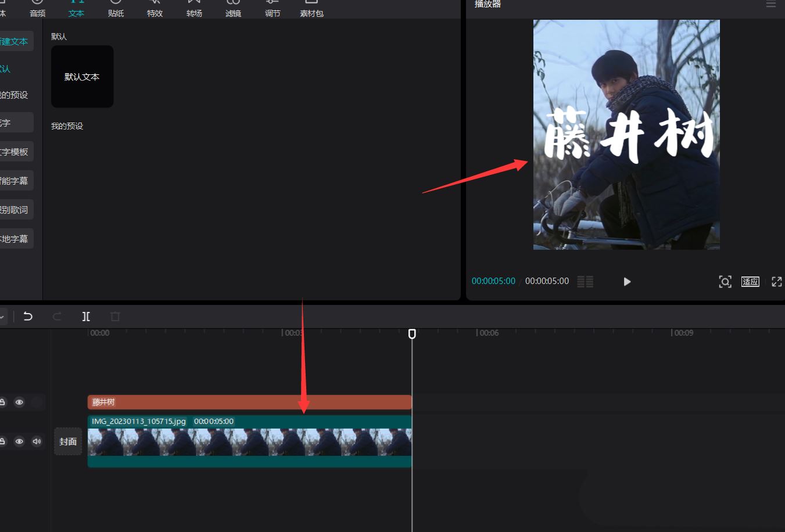Expand the timeline pointer tool dropdown
The image size is (785, 532).
(x=2, y=317)
